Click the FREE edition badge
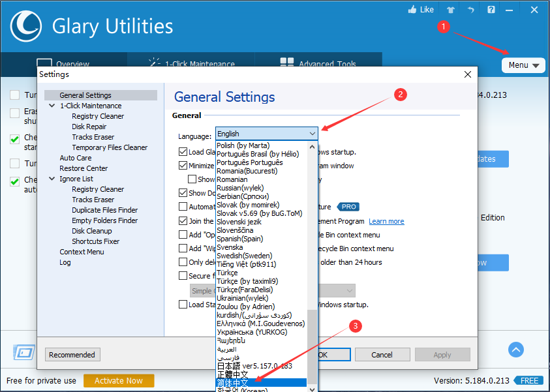The width and height of the screenshot is (550, 392). click(x=528, y=381)
